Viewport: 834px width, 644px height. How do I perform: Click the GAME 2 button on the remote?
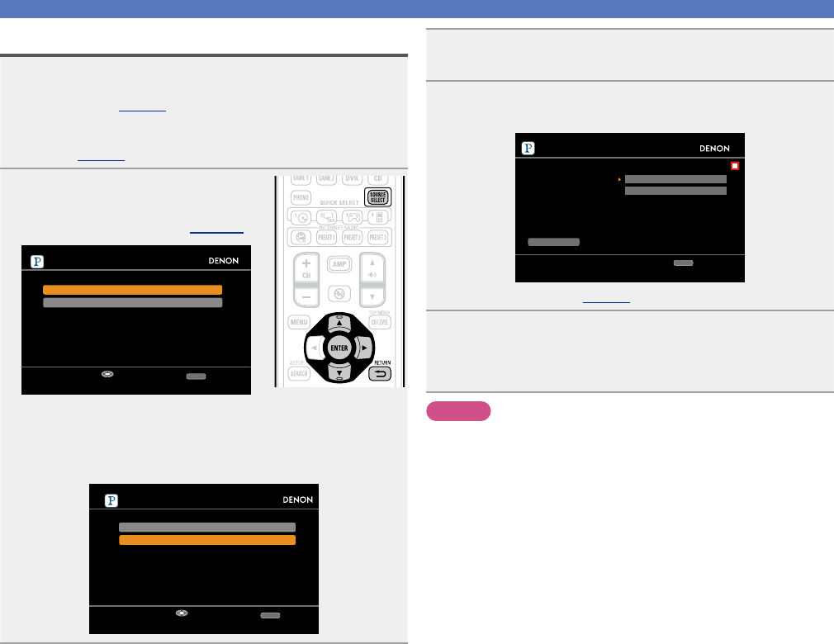pyautogui.click(x=326, y=179)
